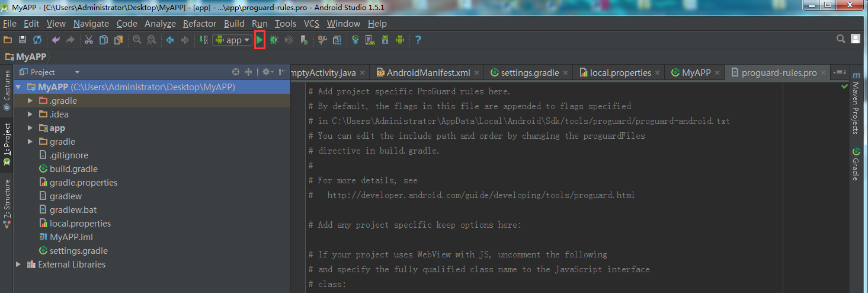Click Scroll from Source target icon

point(236,72)
